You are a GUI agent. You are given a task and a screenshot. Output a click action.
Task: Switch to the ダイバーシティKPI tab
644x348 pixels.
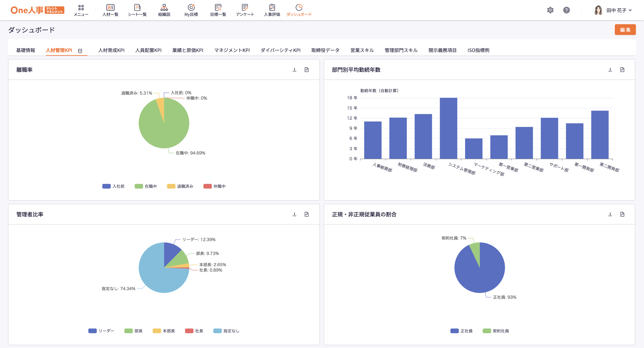(x=280, y=50)
